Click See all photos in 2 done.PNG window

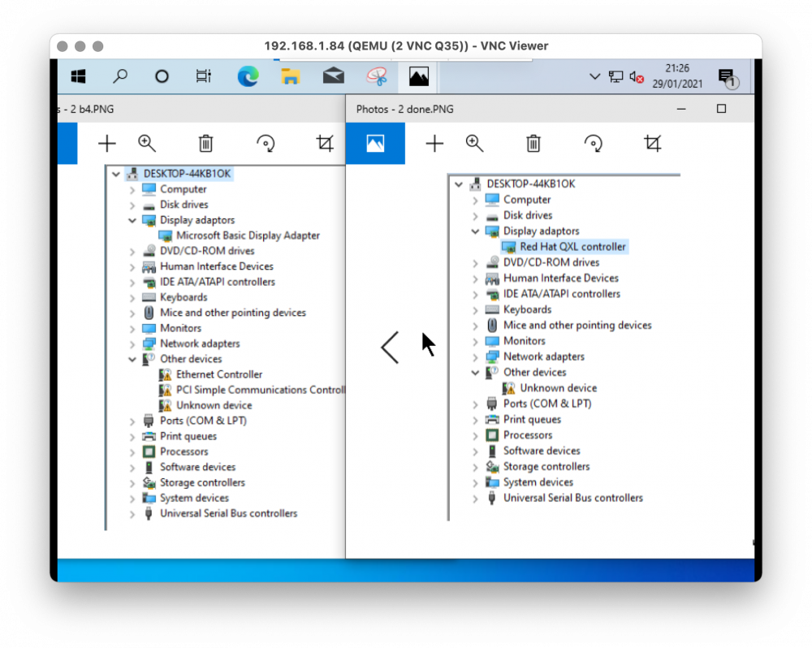pyautogui.click(x=375, y=143)
